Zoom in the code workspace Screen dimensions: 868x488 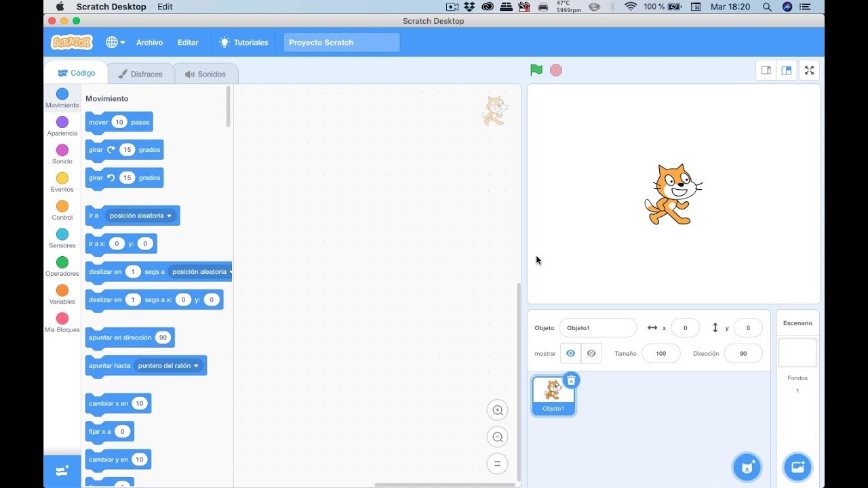pos(498,410)
